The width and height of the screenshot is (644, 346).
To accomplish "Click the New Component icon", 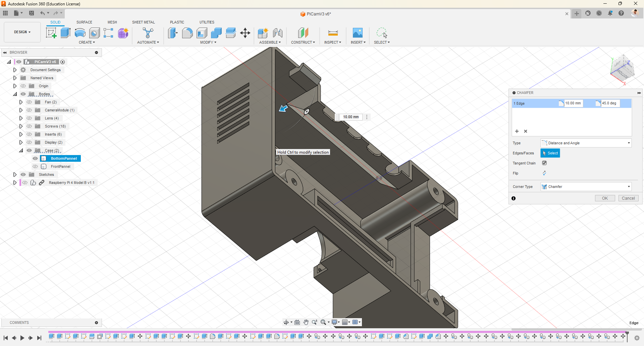I will (263, 33).
